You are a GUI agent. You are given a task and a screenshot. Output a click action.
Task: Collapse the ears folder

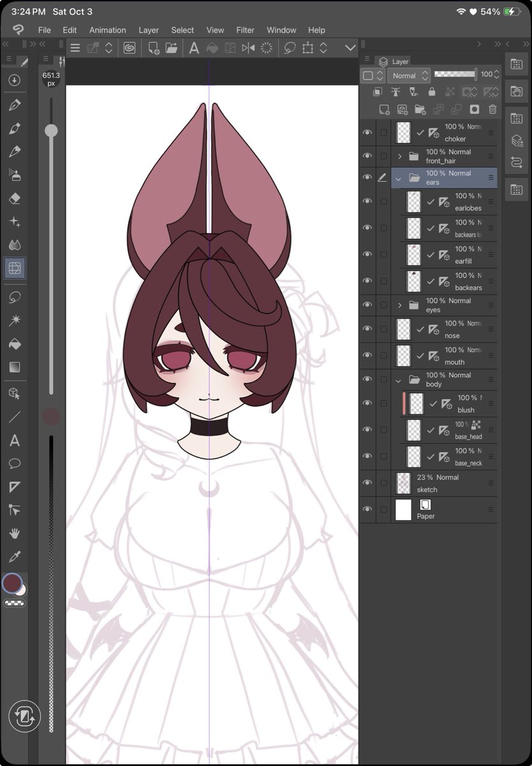[x=399, y=178]
